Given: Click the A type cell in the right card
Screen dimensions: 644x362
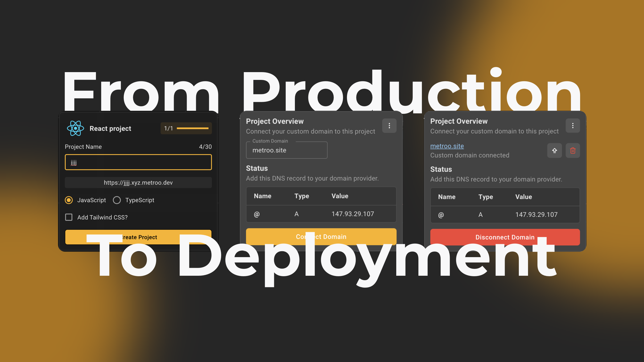Looking at the screenshot, I should pos(480,214).
